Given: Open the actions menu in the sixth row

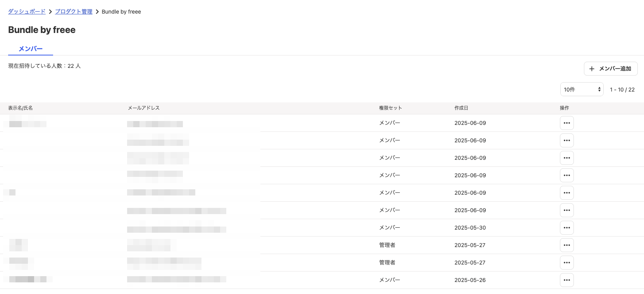Looking at the screenshot, I should coord(567,210).
